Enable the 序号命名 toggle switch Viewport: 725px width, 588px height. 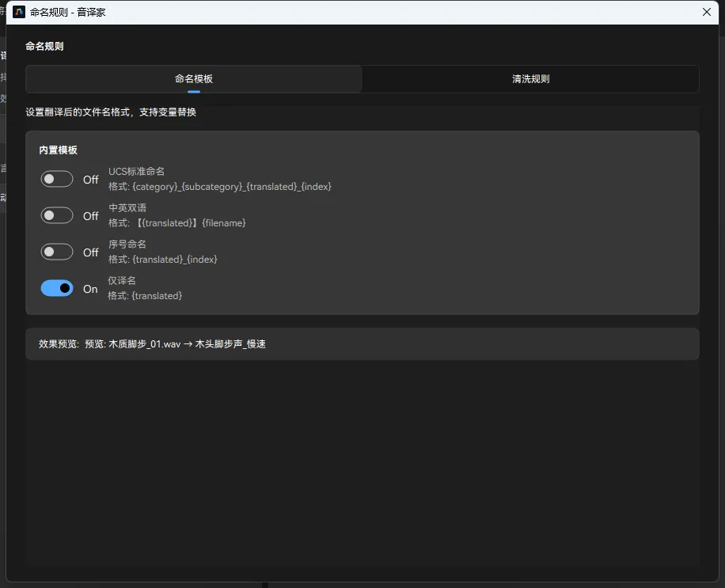[x=57, y=252]
